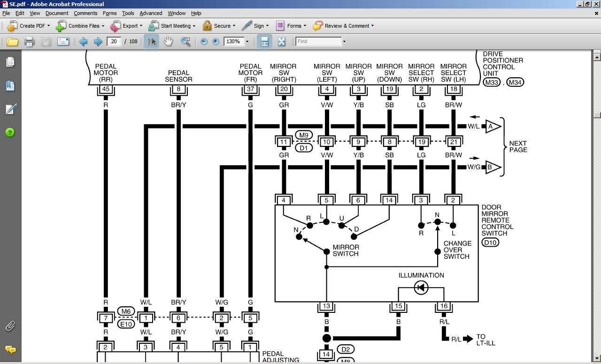Expand the Create PDF dropdown arrow
Screen dimensions: 601x364
[x=48, y=26]
